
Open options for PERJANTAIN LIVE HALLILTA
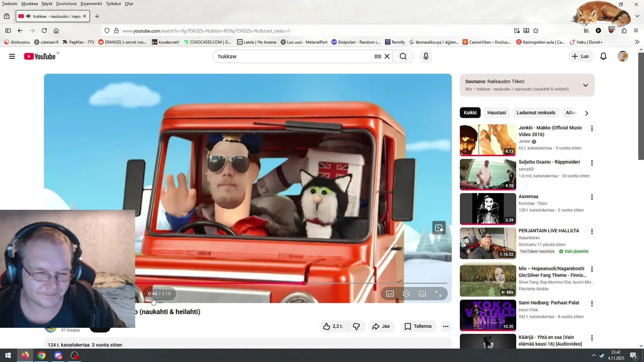[592, 232]
